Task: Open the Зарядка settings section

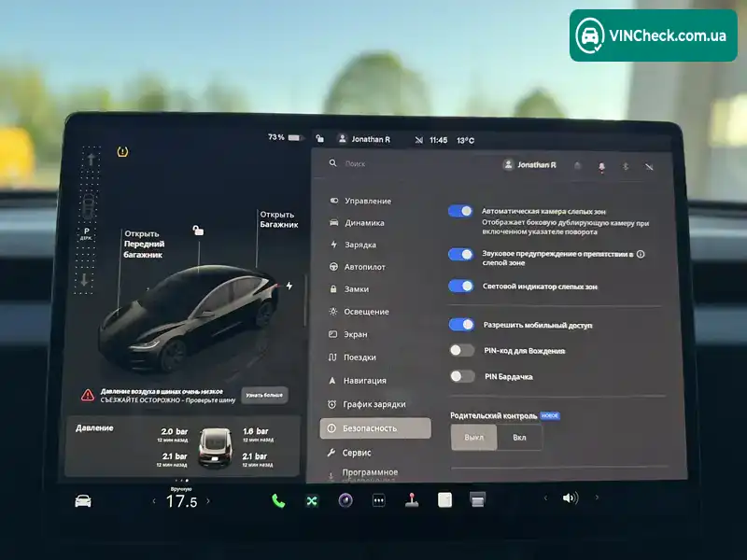Action: click(x=353, y=245)
